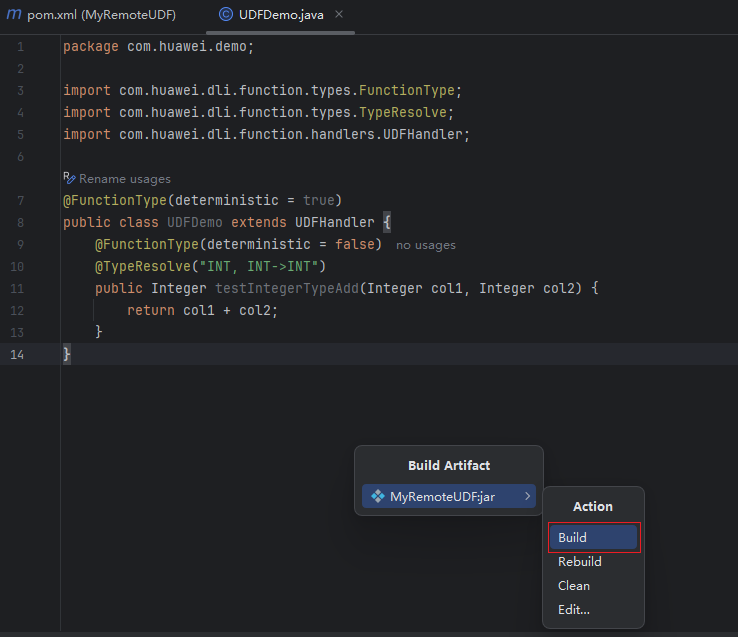Viewport: 738px width, 637px height.
Task: Click the "INT, INT->INT" string literal
Action: (258, 266)
